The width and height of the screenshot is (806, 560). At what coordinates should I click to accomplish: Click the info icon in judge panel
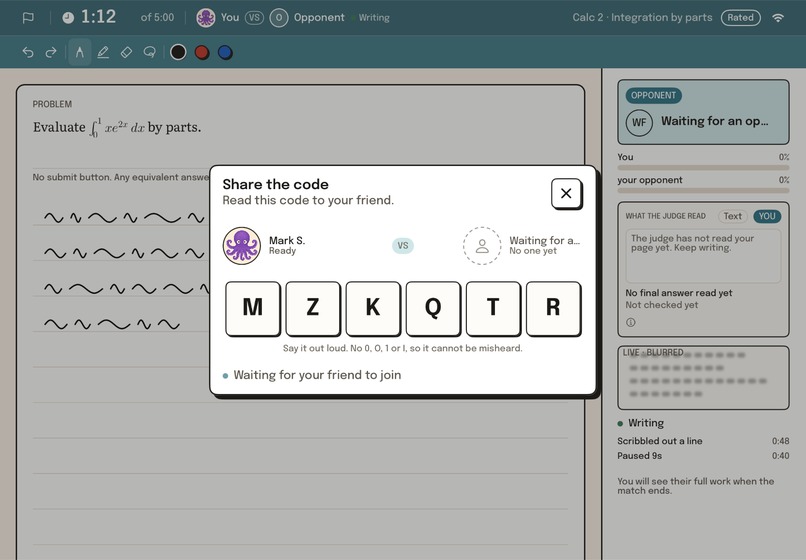631,322
